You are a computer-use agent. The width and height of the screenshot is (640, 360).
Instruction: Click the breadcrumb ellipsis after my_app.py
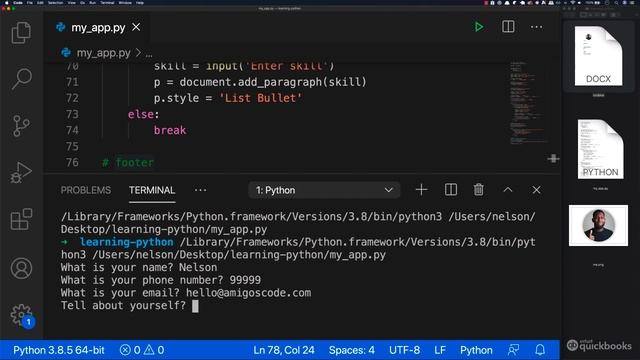point(149,53)
